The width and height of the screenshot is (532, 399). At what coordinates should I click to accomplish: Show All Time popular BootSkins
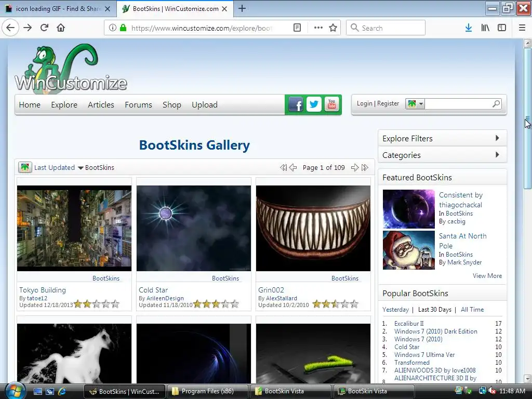472,310
